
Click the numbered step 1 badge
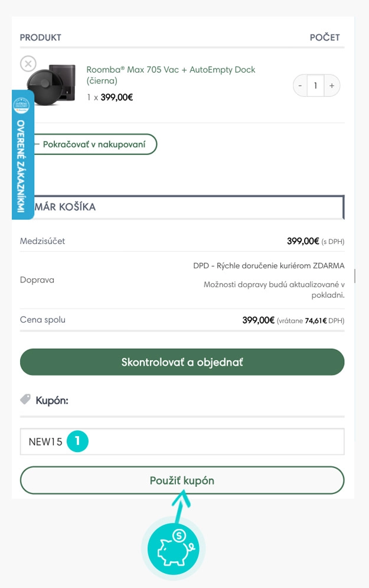tap(77, 441)
